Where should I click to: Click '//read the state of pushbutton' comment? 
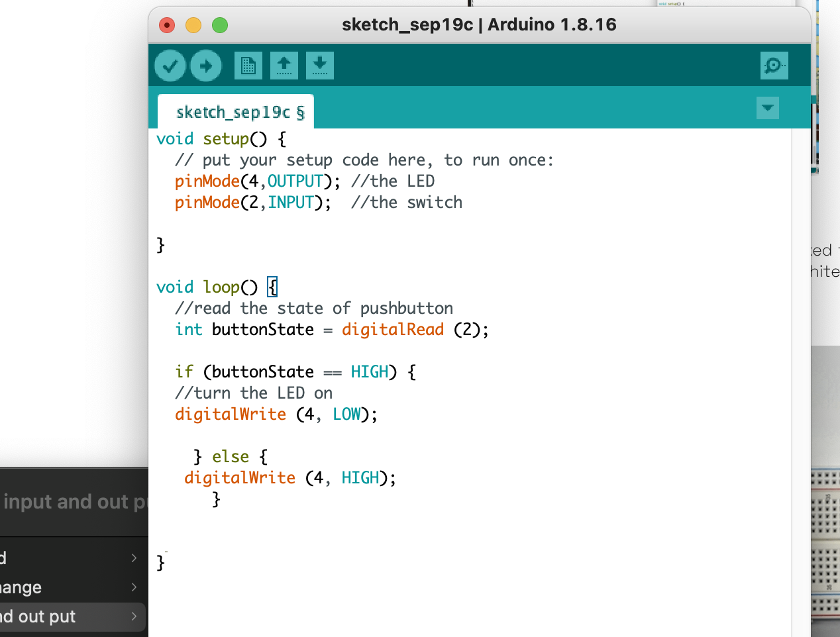click(314, 309)
